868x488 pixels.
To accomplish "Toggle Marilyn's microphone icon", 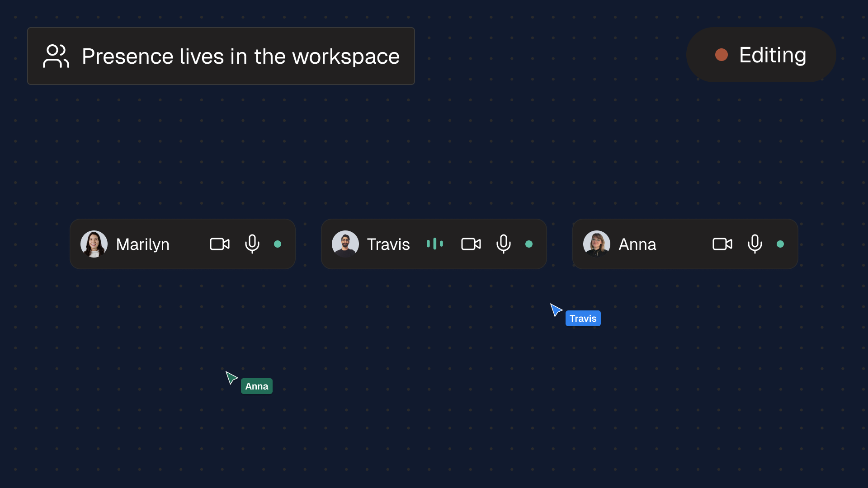I will pos(252,244).
